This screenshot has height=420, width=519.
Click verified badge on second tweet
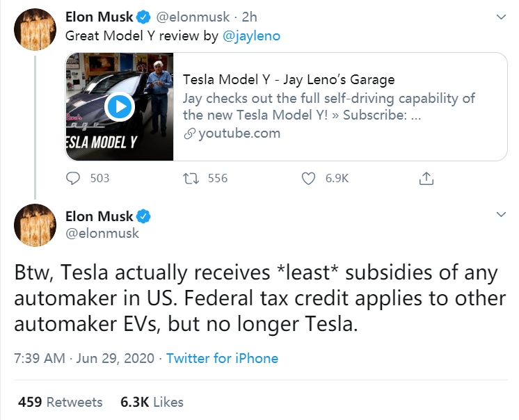click(x=144, y=216)
